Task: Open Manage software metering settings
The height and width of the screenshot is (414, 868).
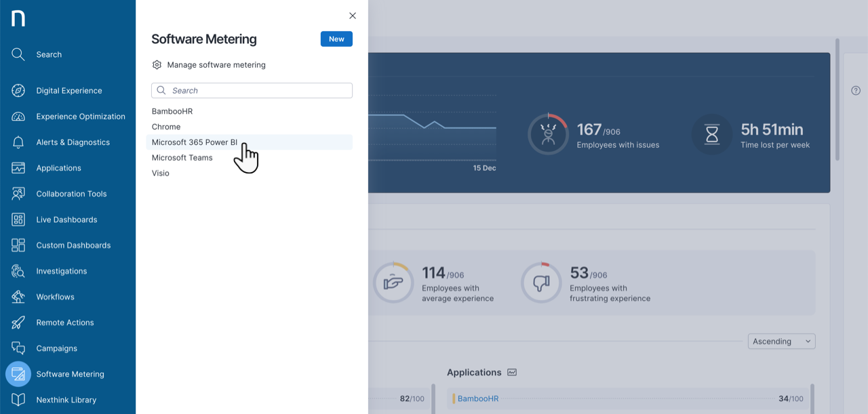Action: click(x=216, y=64)
